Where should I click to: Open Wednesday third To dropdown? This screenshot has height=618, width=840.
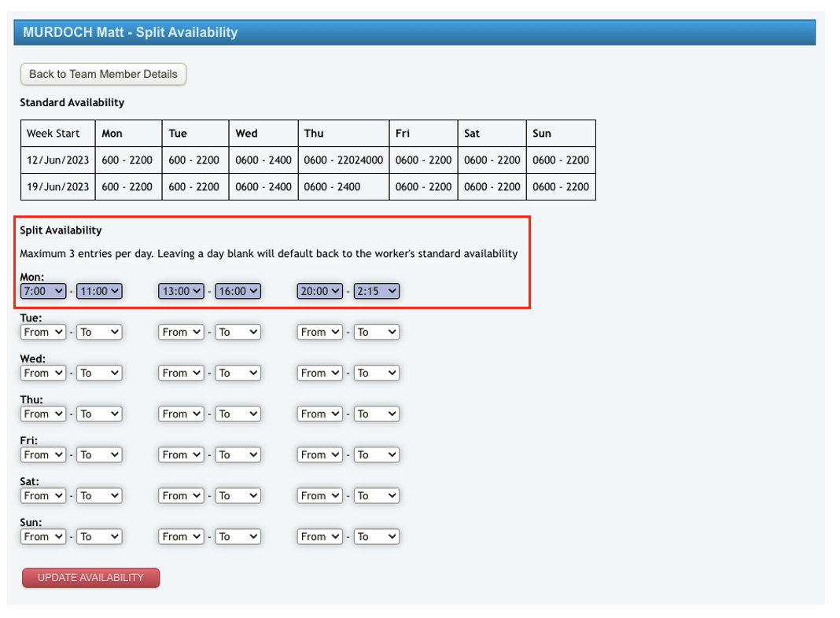point(377,373)
